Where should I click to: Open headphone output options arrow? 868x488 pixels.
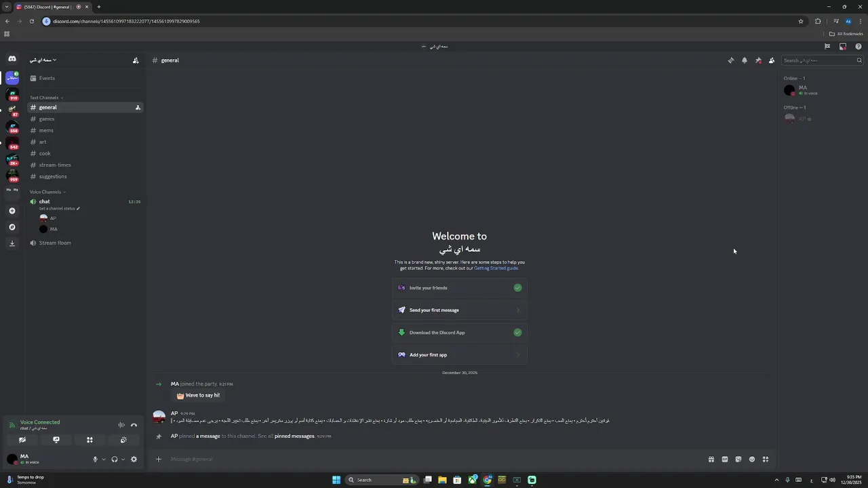tap(123, 460)
